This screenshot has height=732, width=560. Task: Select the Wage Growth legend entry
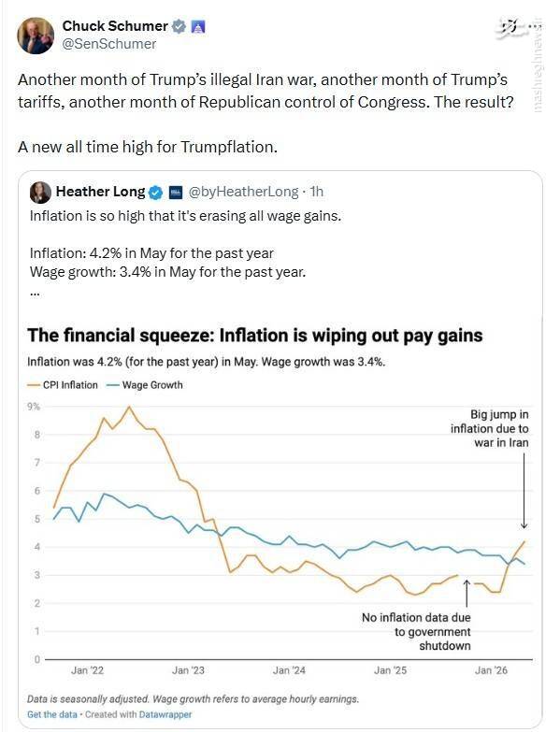[x=145, y=385]
